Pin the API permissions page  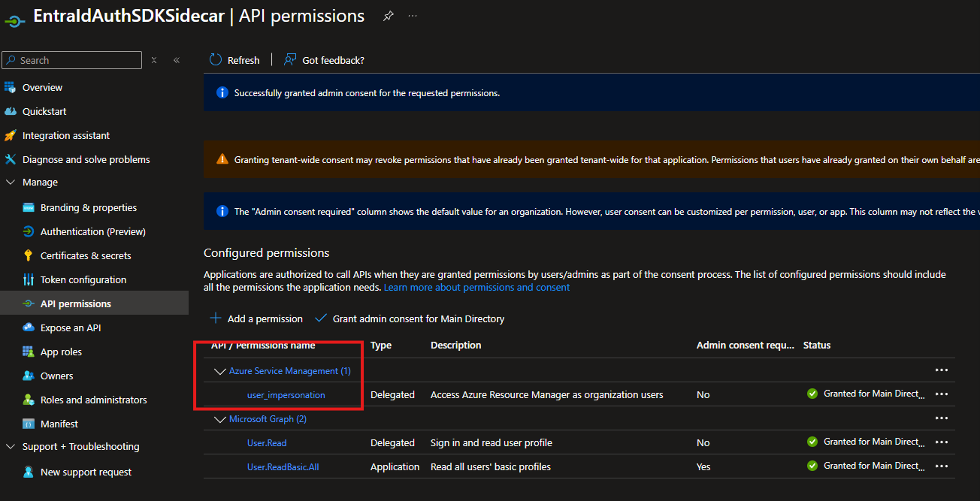388,16
